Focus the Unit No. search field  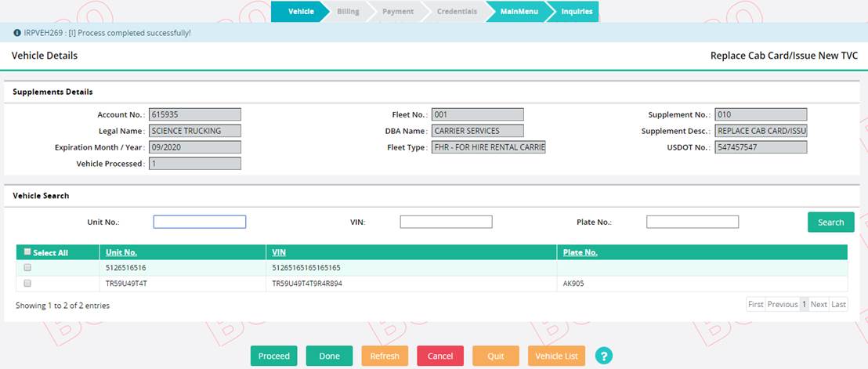click(x=200, y=222)
